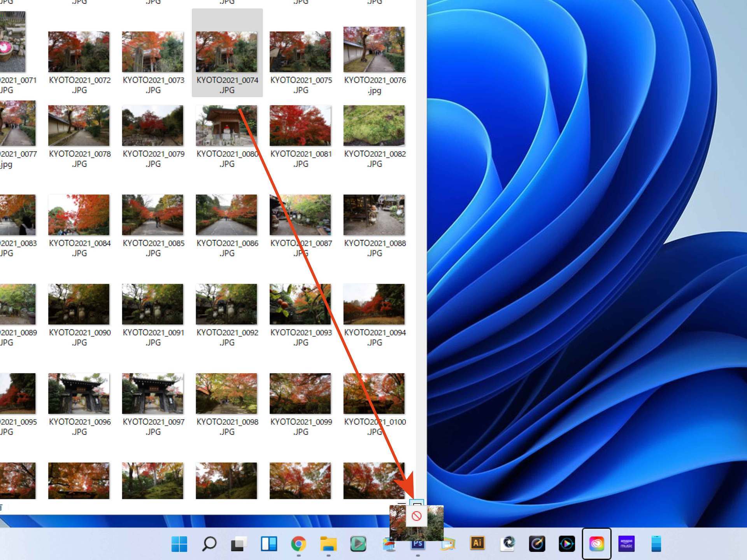Open the Windows Start menu
This screenshot has height=560, width=747.
click(x=179, y=543)
